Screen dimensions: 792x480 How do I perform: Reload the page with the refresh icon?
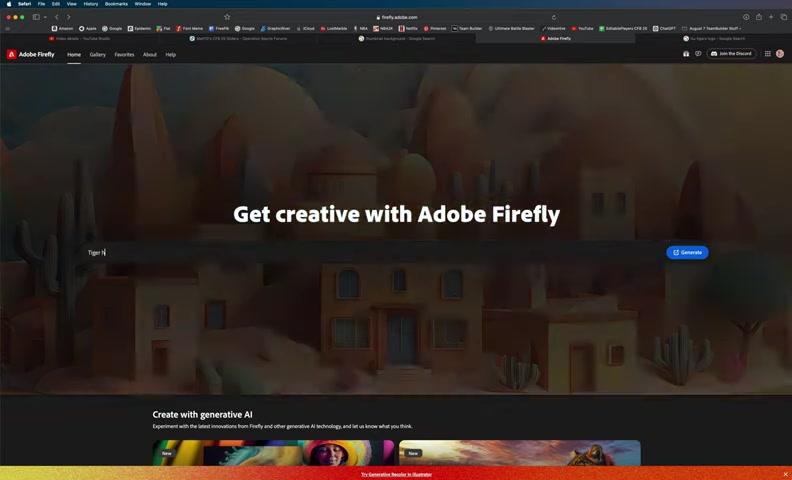click(x=554, y=17)
